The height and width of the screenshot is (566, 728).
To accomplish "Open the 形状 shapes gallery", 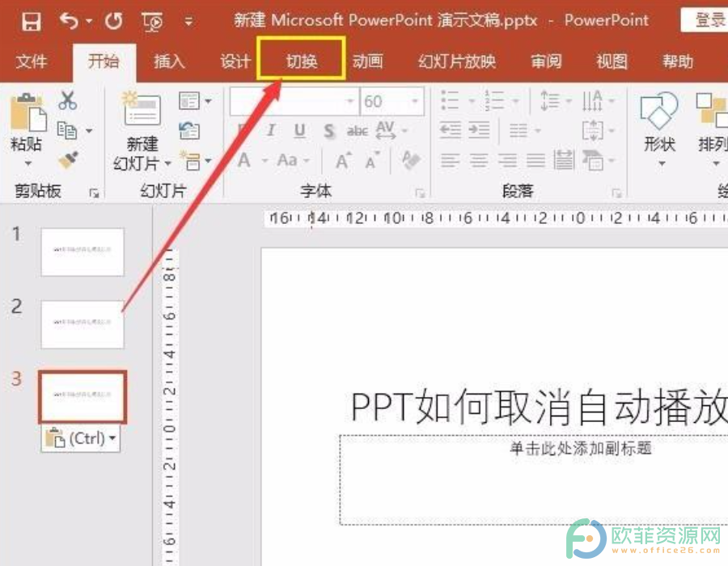I will [659, 130].
